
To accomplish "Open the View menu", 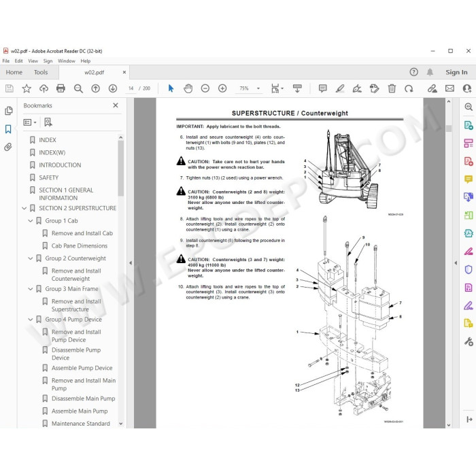I will click(33, 61).
